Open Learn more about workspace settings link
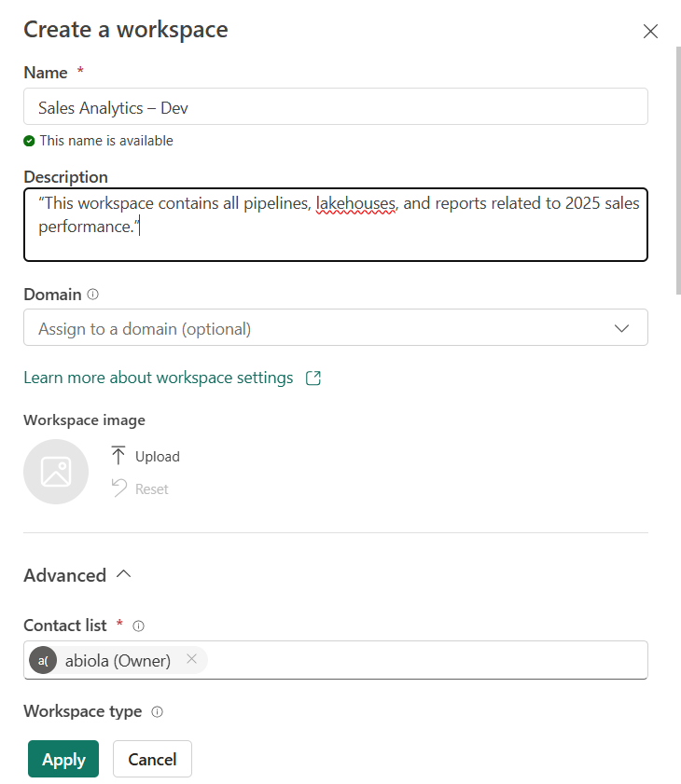 (x=159, y=378)
